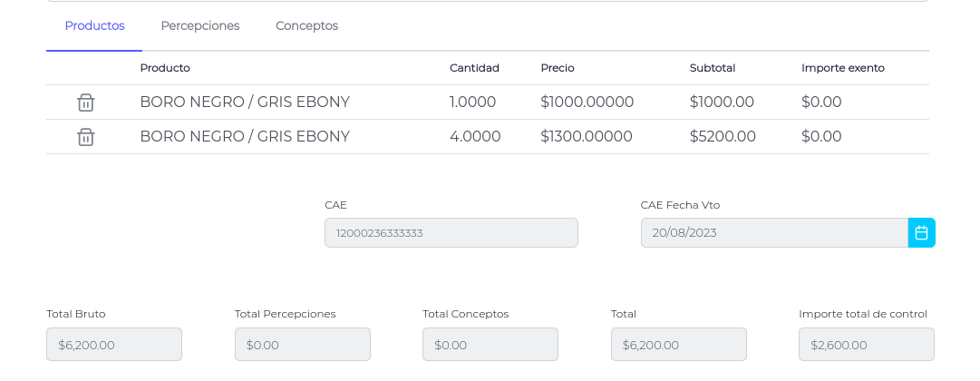Click the Total Percepciones field

[302, 345]
